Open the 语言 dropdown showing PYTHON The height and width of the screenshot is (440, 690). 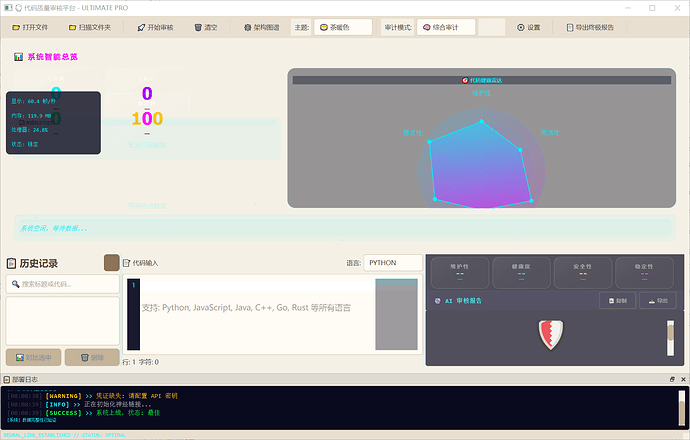click(393, 263)
